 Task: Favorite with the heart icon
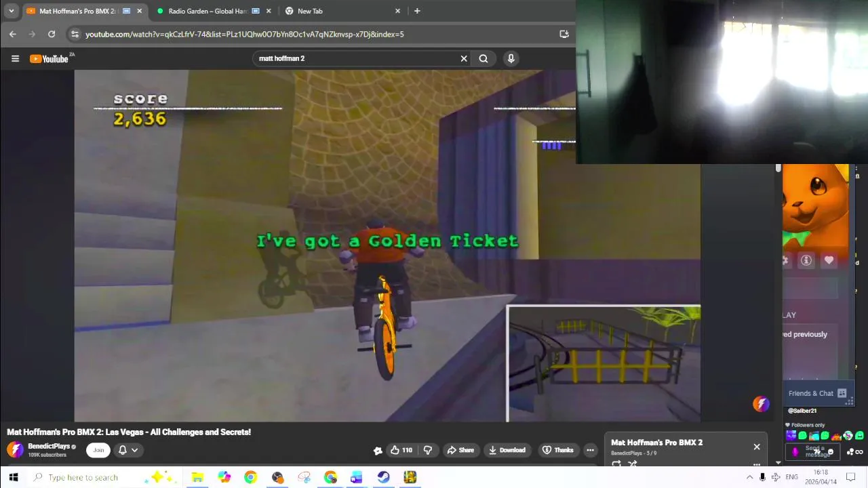[x=829, y=260]
